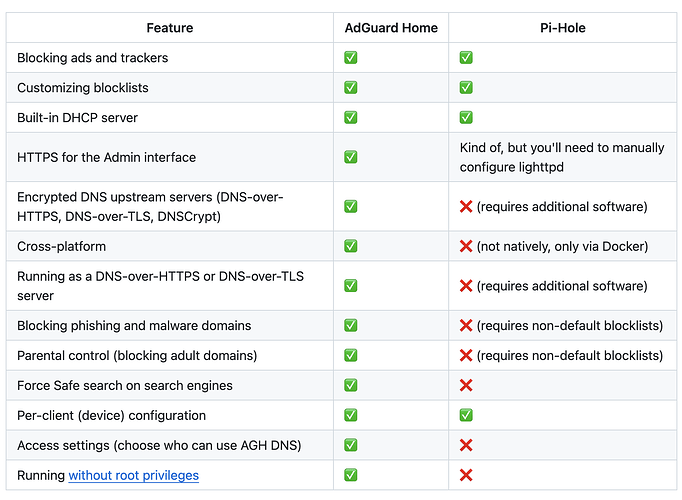Click red X for Blocking phishing and malware domains
682x500 pixels.
(x=466, y=326)
